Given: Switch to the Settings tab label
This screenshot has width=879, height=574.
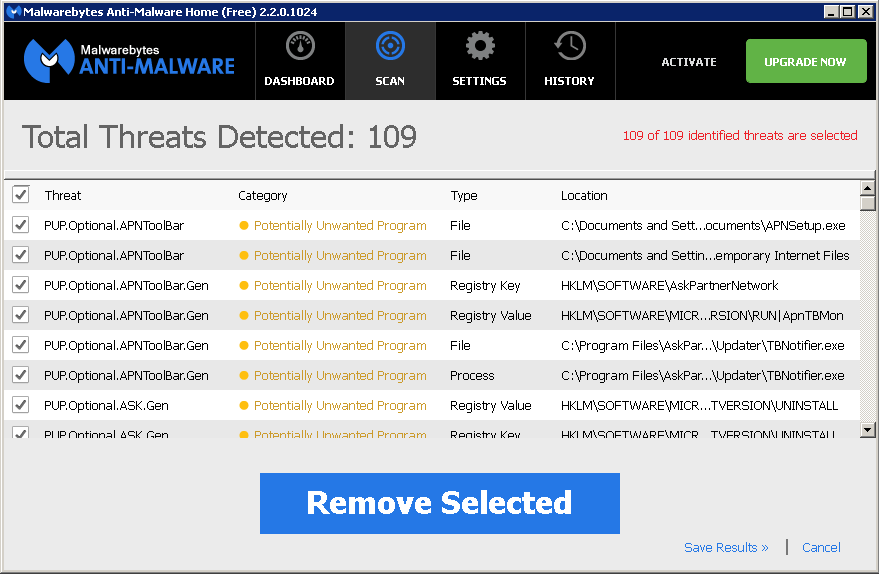Looking at the screenshot, I should click(479, 81).
